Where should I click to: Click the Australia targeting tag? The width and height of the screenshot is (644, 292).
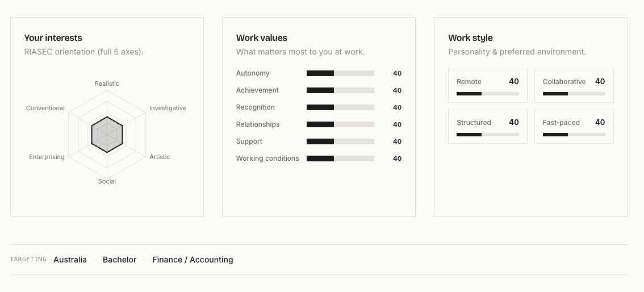(x=70, y=260)
